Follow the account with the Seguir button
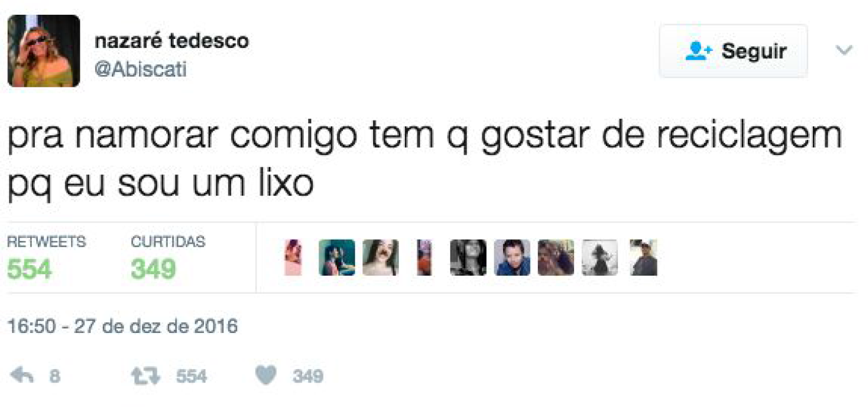Screen dimensions: 868x407 734,51
